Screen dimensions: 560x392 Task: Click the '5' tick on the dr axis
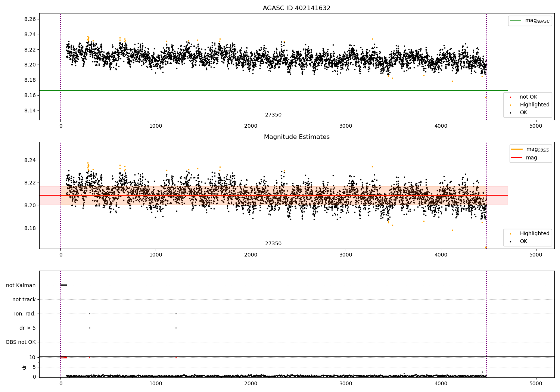pyautogui.click(x=34, y=367)
